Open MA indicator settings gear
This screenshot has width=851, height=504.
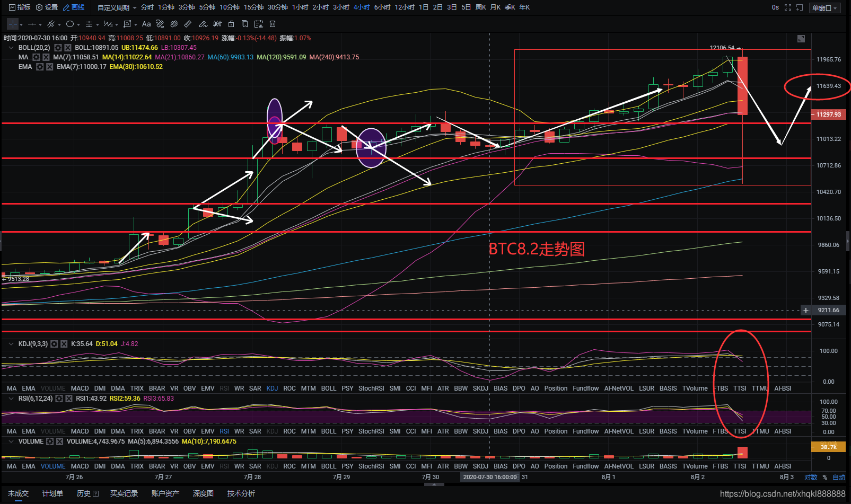coord(36,57)
